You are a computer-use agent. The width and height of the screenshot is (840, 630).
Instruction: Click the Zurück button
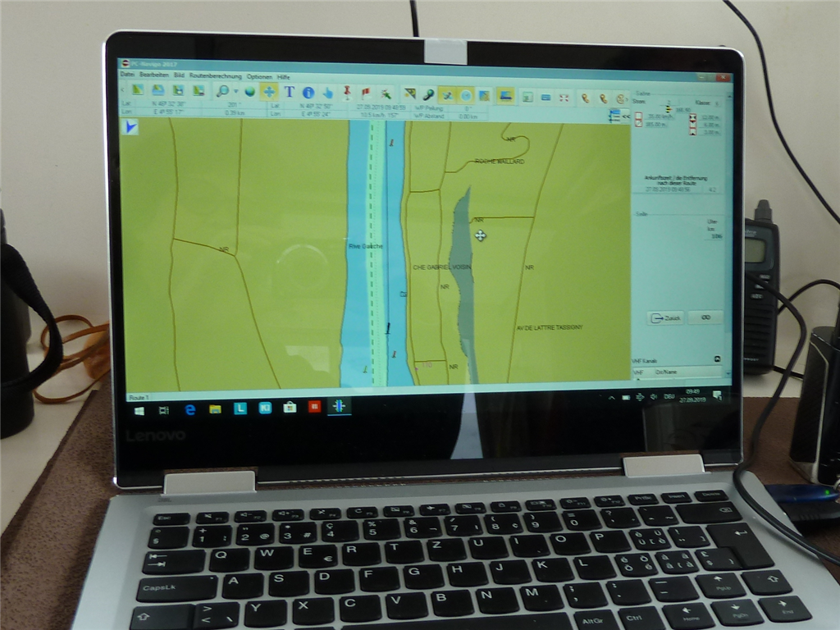click(665, 317)
